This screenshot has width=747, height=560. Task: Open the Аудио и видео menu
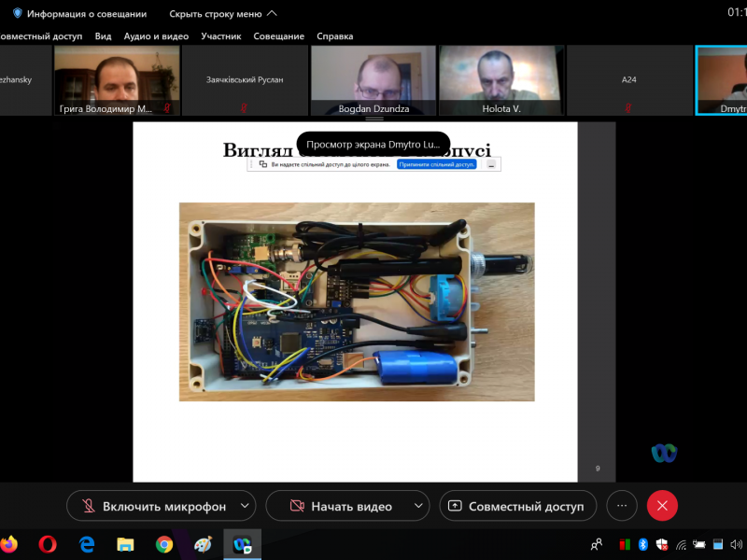coord(156,36)
